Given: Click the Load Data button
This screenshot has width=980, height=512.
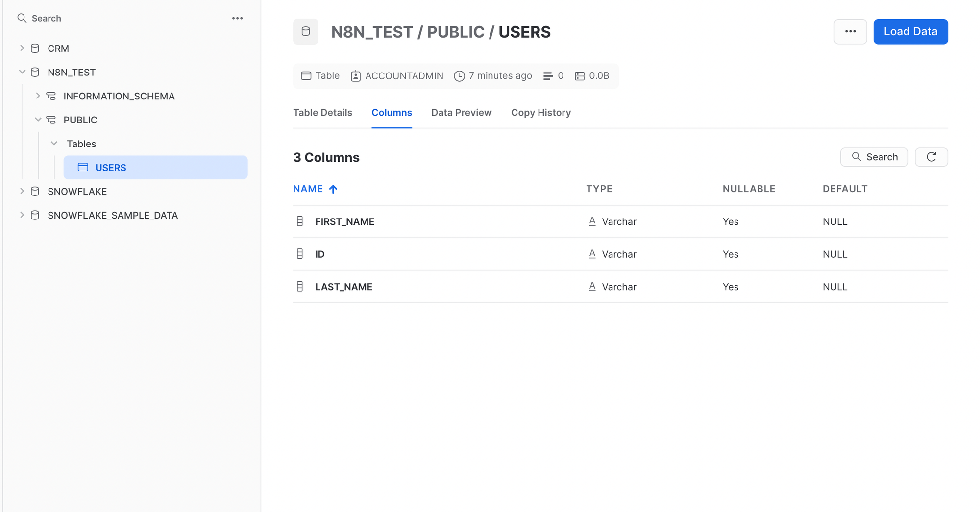Looking at the screenshot, I should pyautogui.click(x=910, y=31).
